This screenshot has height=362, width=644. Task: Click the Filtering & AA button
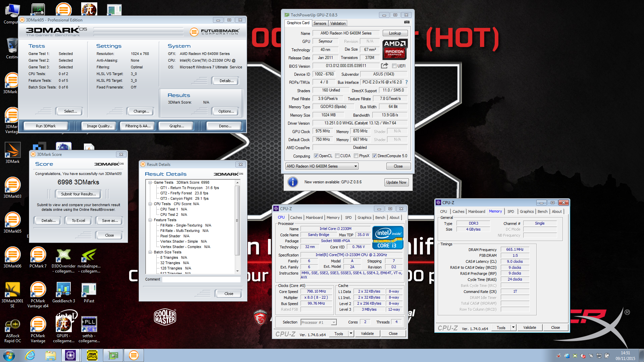point(138,126)
